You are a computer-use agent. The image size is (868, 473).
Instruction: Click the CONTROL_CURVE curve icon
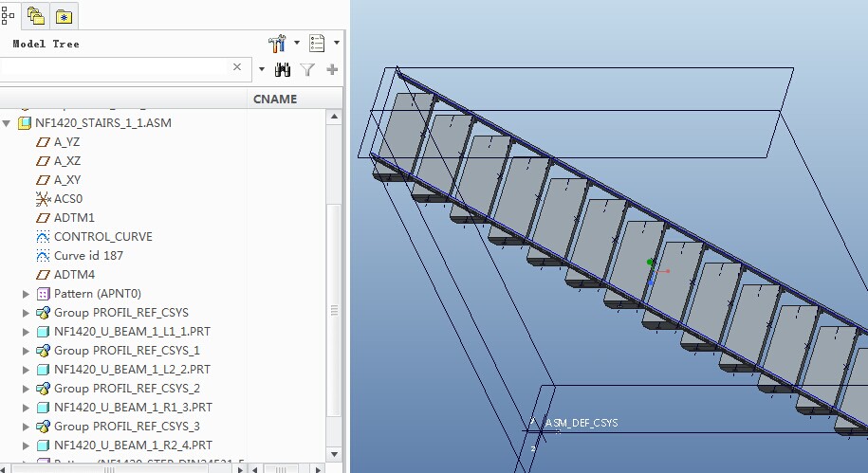[x=43, y=237]
